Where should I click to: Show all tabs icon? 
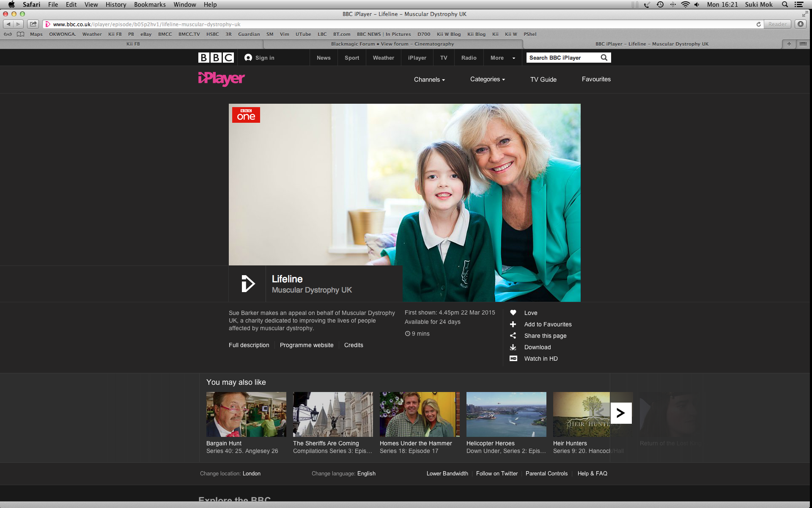tap(803, 44)
